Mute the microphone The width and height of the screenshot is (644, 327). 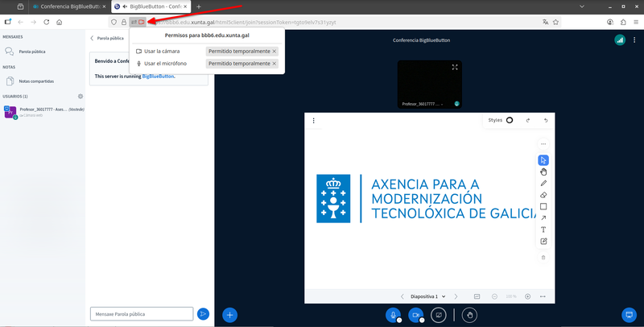coord(393,315)
